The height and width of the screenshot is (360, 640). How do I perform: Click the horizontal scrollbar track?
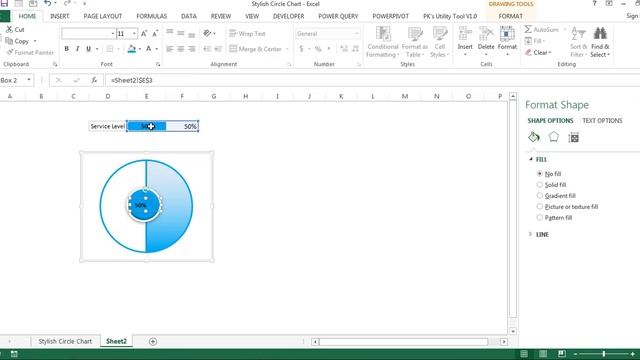pos(403,342)
